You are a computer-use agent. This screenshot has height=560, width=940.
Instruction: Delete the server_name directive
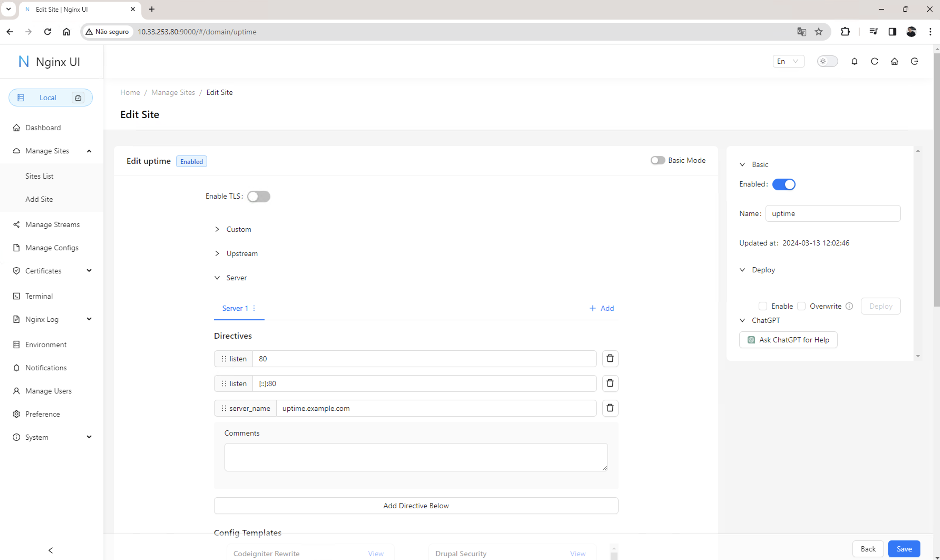pyautogui.click(x=610, y=408)
